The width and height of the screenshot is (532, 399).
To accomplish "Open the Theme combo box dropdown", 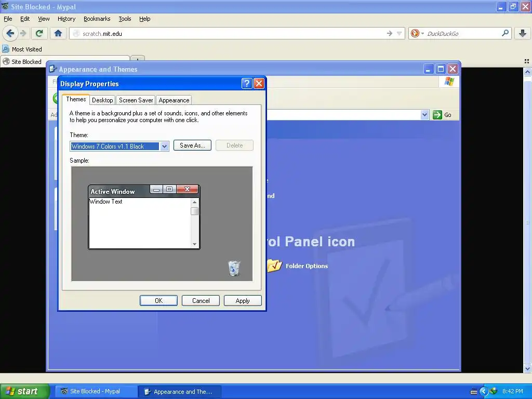I will [164, 146].
